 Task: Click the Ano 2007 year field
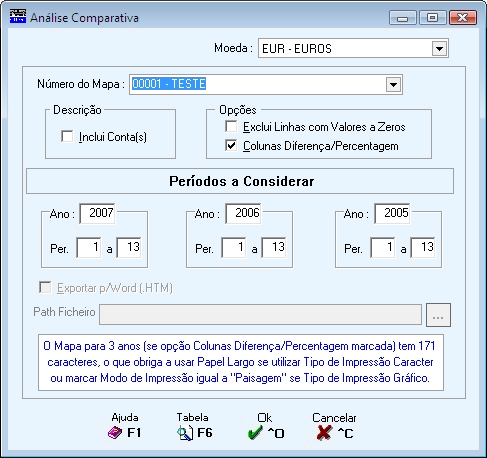97,213
